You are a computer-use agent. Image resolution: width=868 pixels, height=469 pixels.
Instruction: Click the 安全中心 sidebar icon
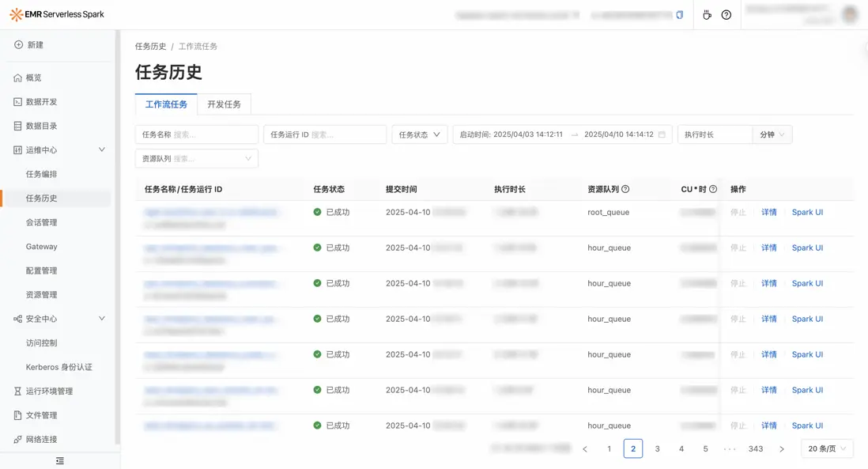17,319
